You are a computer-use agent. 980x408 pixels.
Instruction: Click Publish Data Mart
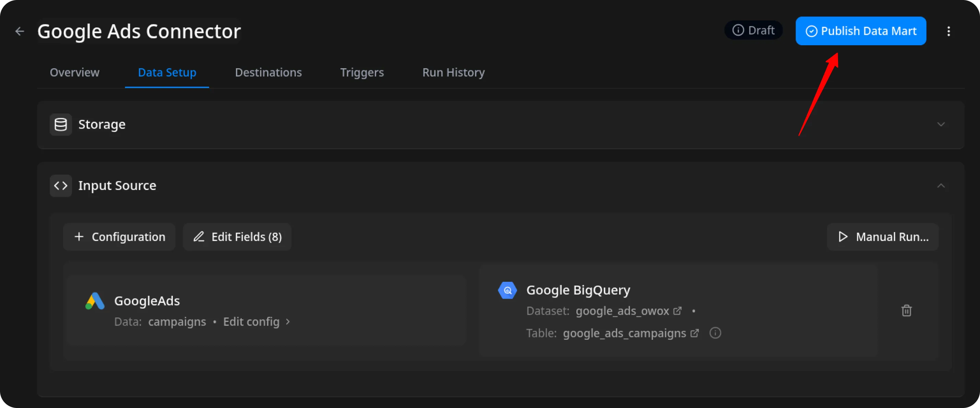[x=861, y=31]
